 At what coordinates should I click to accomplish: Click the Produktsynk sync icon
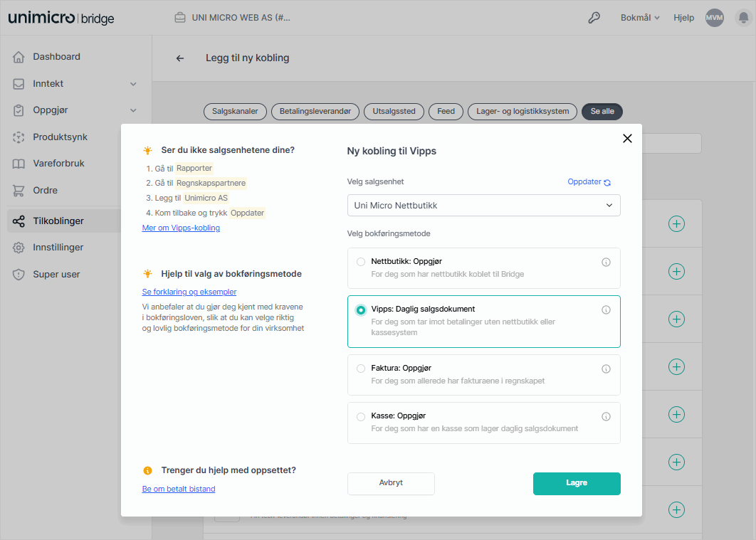click(19, 137)
